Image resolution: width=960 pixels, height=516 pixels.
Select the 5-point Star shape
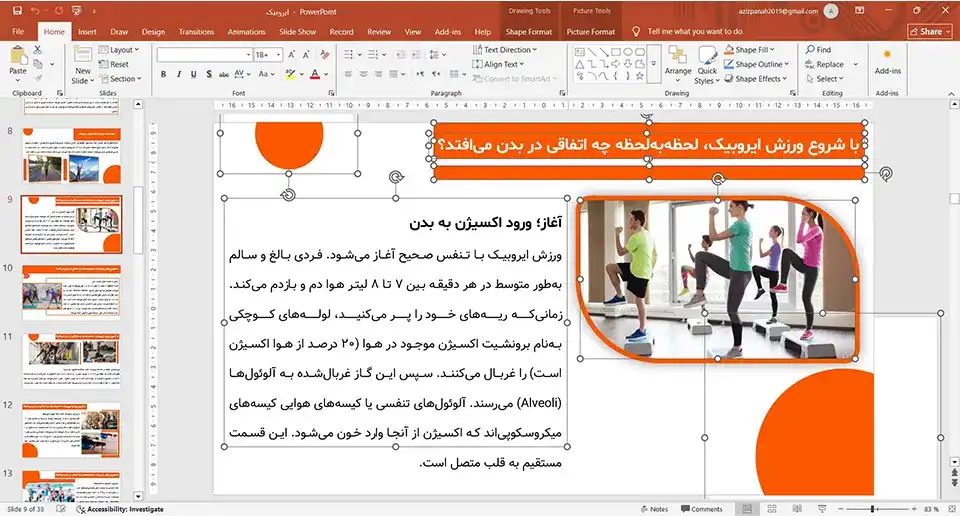click(640, 76)
